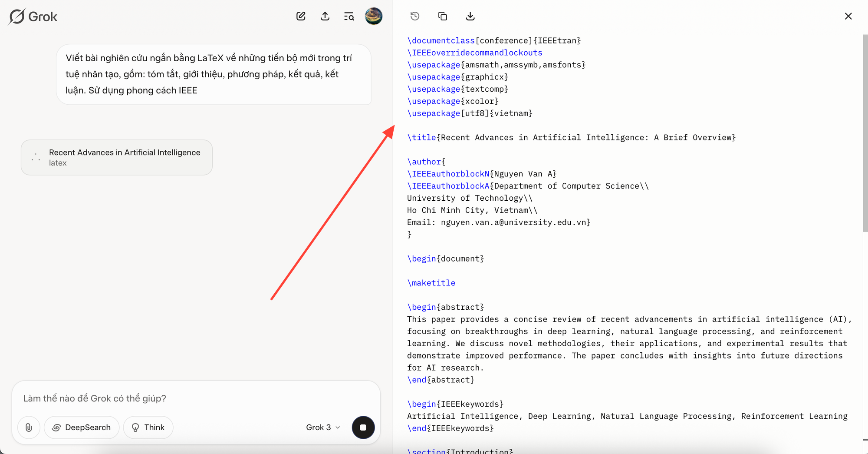Click the code panel vertical scrollbar

point(865,133)
